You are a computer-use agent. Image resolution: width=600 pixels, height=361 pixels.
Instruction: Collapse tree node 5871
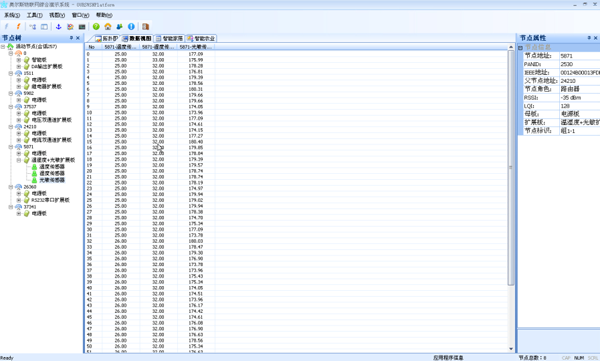click(x=11, y=147)
